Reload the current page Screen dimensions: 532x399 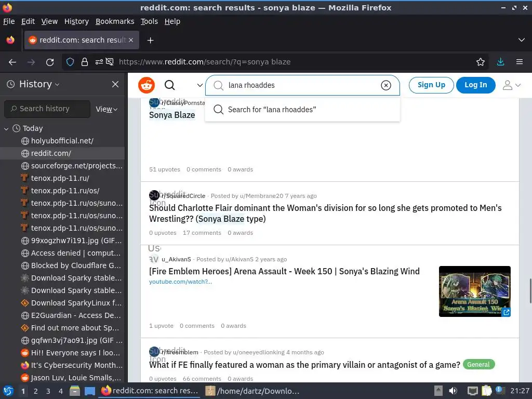[x=50, y=62]
